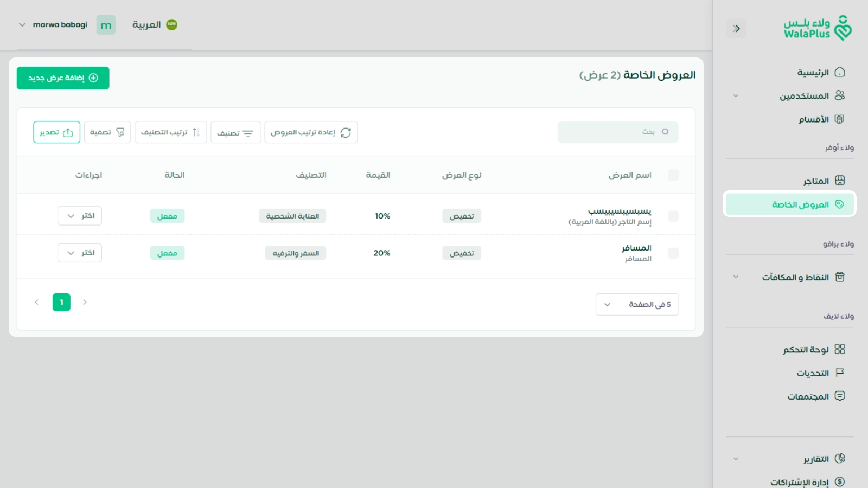
Task: Click the filter lines icon in تصنيف
Action: 248,133
